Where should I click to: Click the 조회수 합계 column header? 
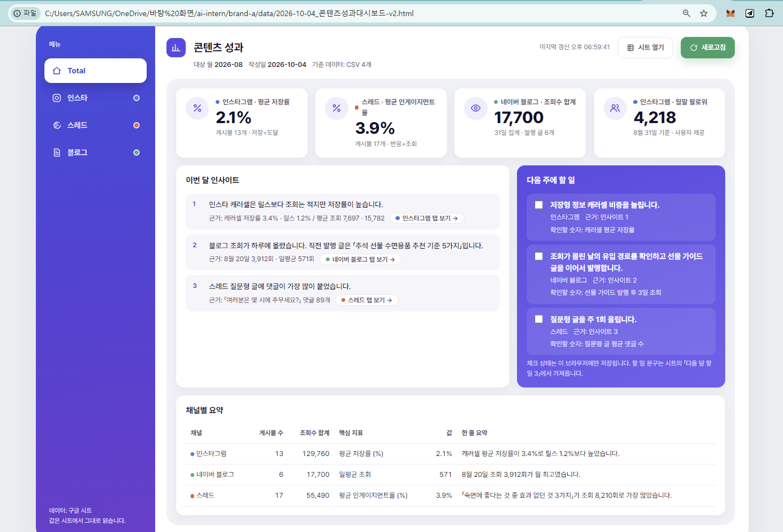click(315, 433)
